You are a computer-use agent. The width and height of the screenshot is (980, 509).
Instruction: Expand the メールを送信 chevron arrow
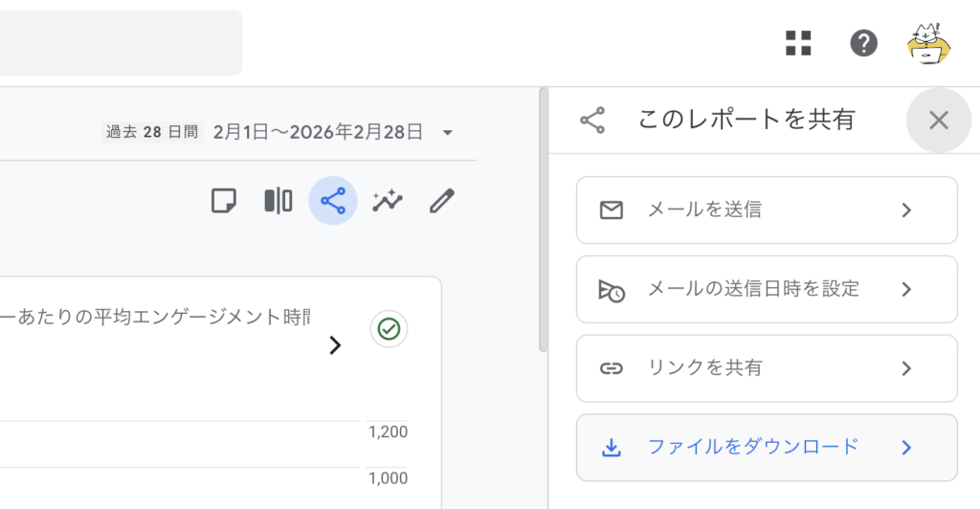pyautogui.click(x=906, y=210)
